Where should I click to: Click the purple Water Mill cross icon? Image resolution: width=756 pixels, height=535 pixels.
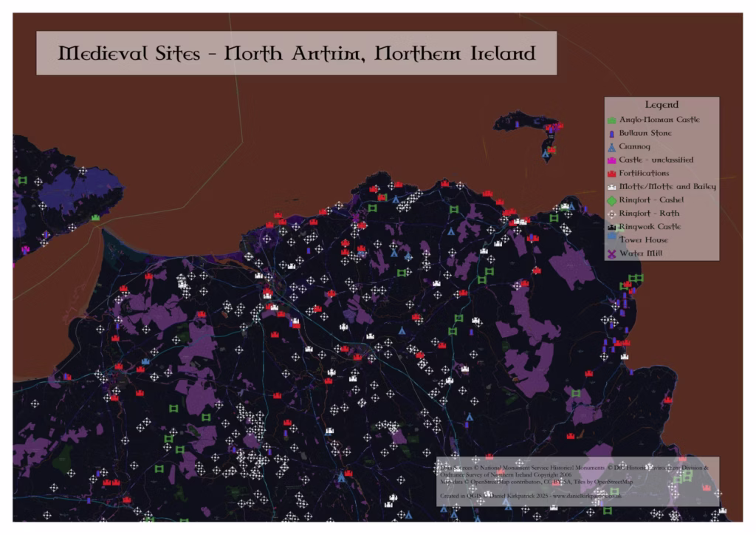pos(610,252)
